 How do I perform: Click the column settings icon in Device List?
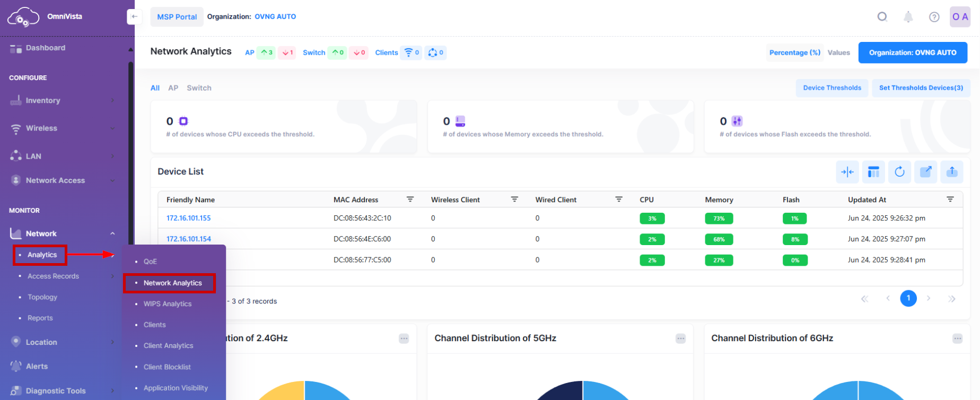[x=873, y=172]
